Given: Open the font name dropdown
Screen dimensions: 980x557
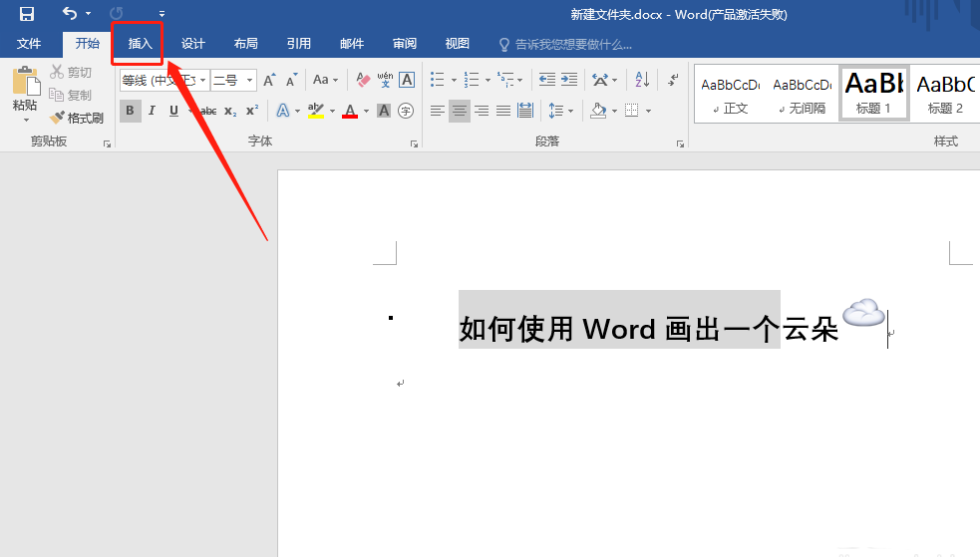Looking at the screenshot, I should (x=203, y=80).
